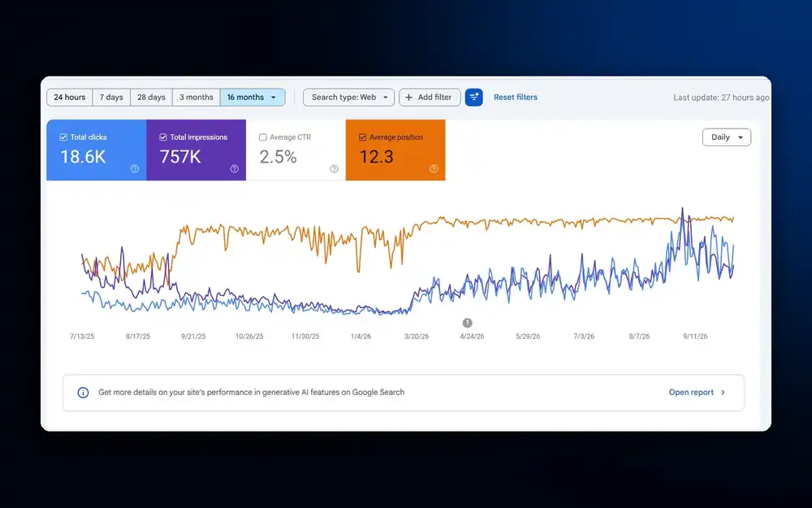The height and width of the screenshot is (508, 812).
Task: Click the 757K total impressions value
Action: click(180, 157)
